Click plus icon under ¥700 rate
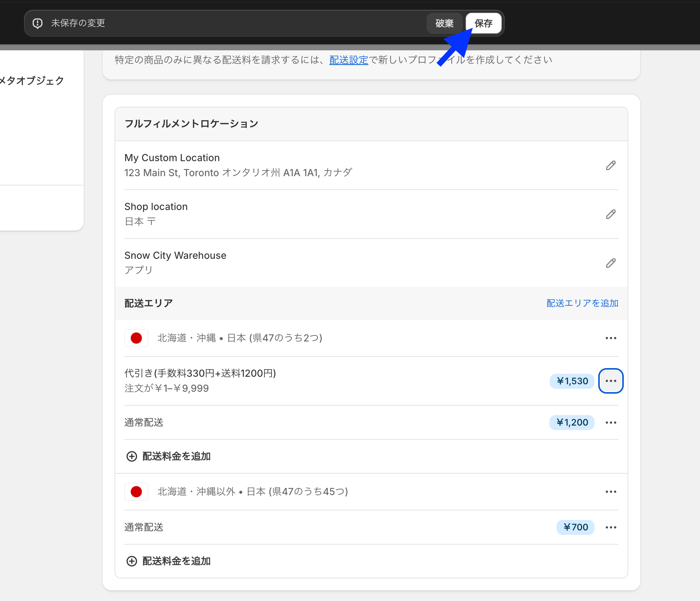This screenshot has height=601, width=700. coord(132,561)
